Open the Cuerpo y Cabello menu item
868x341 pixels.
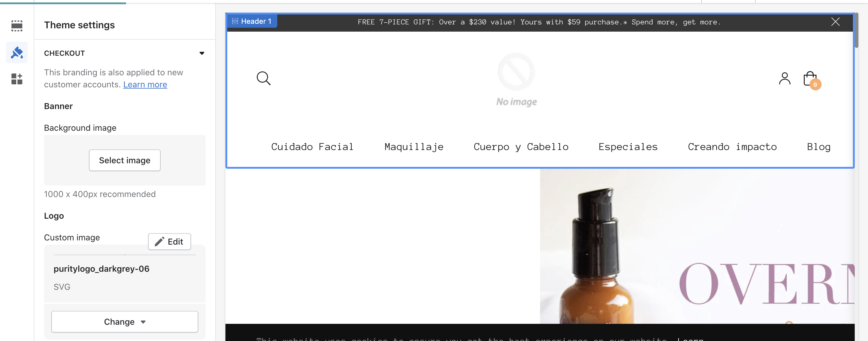(521, 147)
